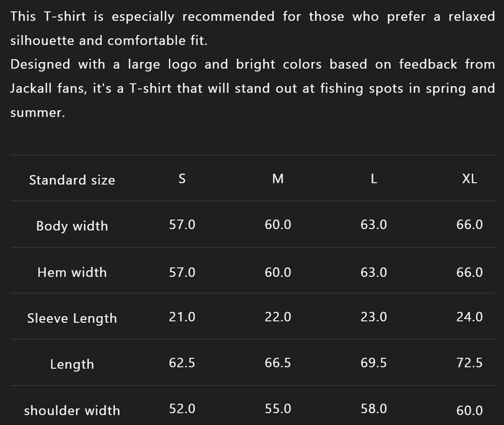Click the shoulder width row label

72,410
